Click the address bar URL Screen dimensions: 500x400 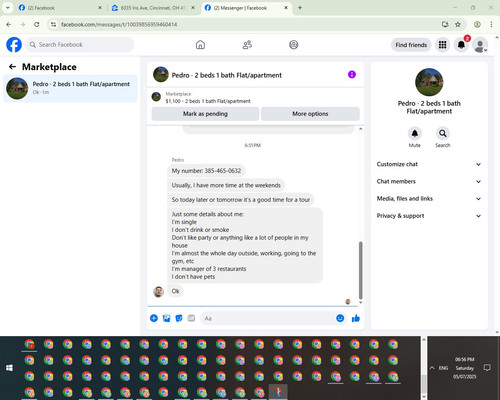(x=119, y=24)
